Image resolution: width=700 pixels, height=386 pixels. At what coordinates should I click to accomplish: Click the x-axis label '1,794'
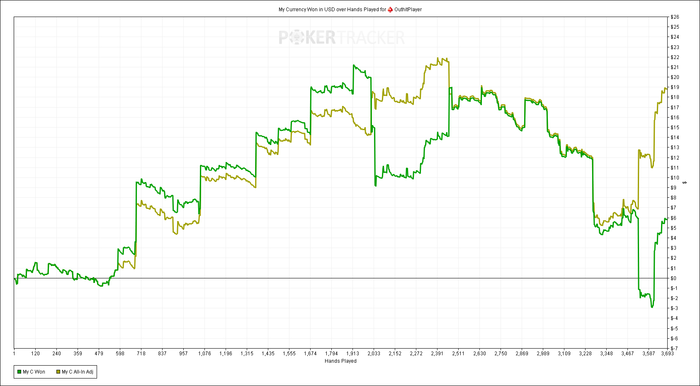(331, 353)
